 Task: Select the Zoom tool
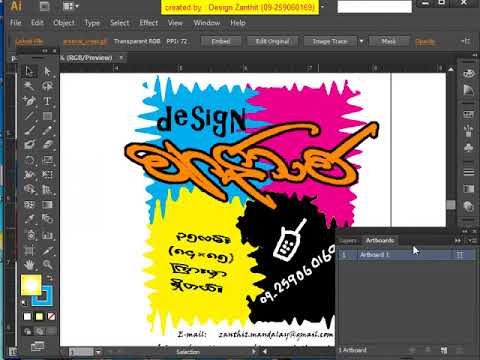(47, 265)
